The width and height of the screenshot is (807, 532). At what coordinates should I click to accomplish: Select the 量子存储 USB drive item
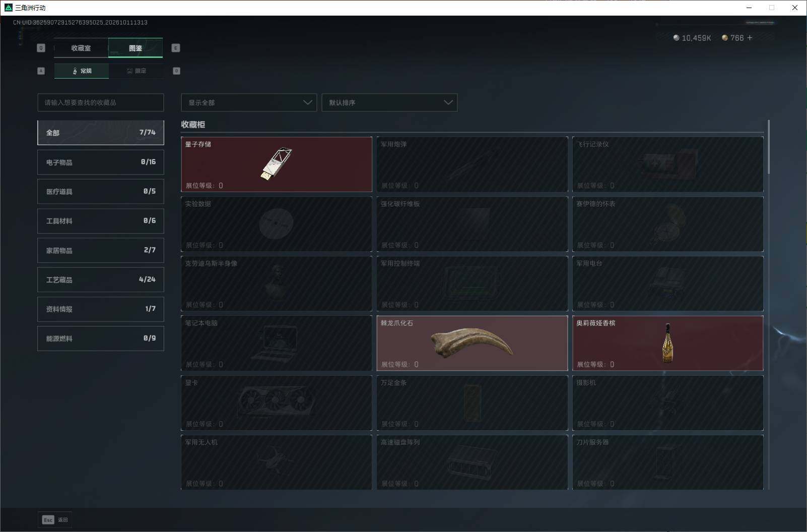277,164
